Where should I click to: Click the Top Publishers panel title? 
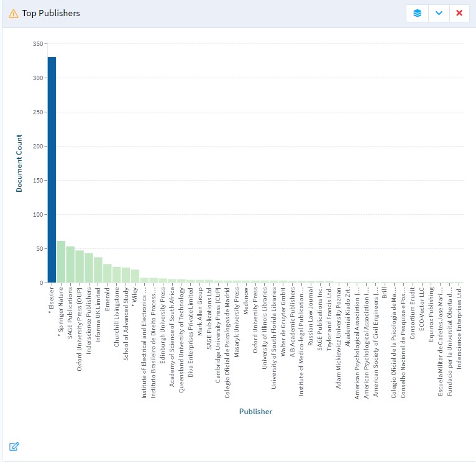click(51, 13)
